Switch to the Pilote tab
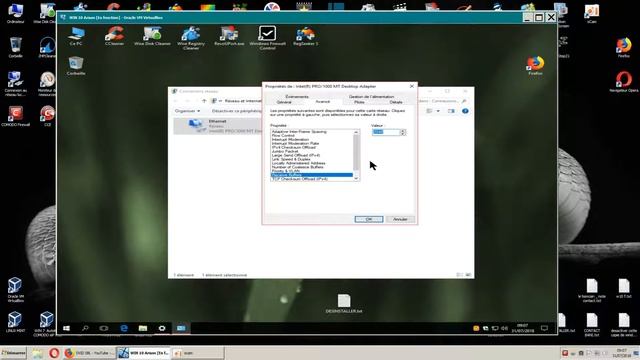This screenshot has width=640, height=360. (x=359, y=102)
